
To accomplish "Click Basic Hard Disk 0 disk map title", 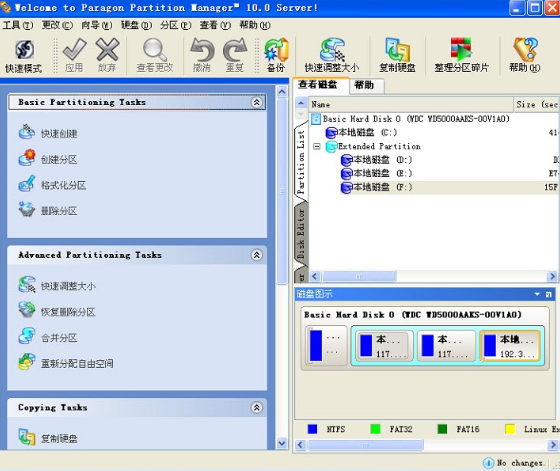I will (412, 315).
